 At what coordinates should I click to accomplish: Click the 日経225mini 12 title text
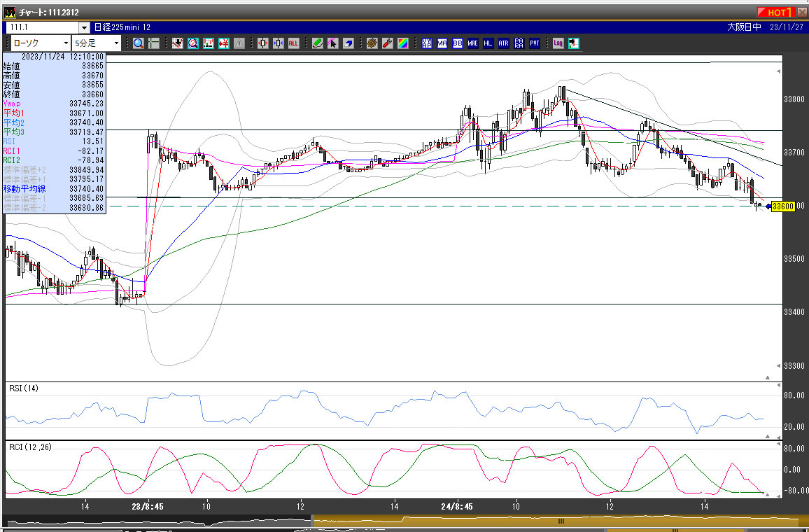pyautogui.click(x=122, y=27)
